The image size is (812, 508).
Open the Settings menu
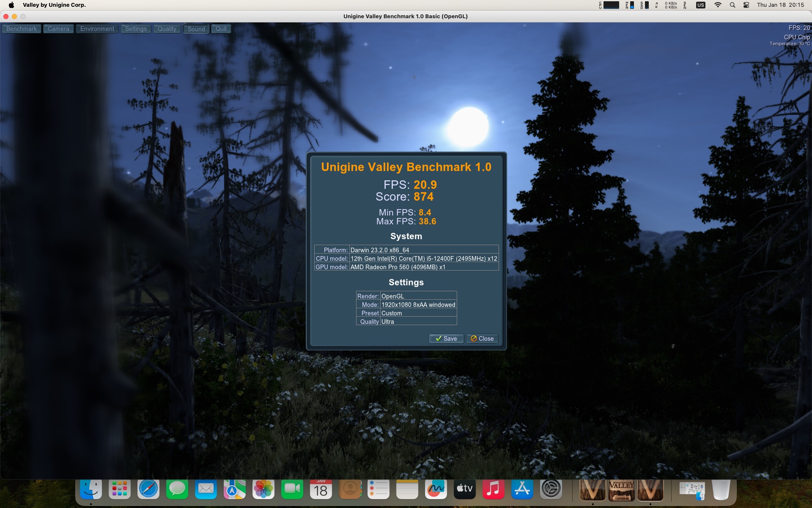click(136, 29)
